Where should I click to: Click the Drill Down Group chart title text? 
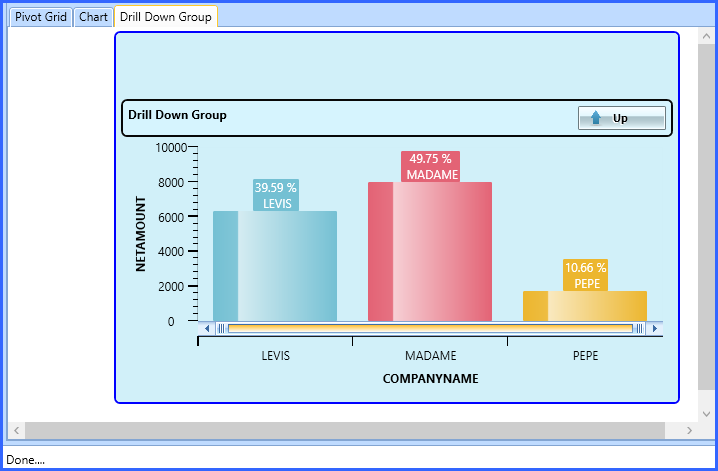177,115
